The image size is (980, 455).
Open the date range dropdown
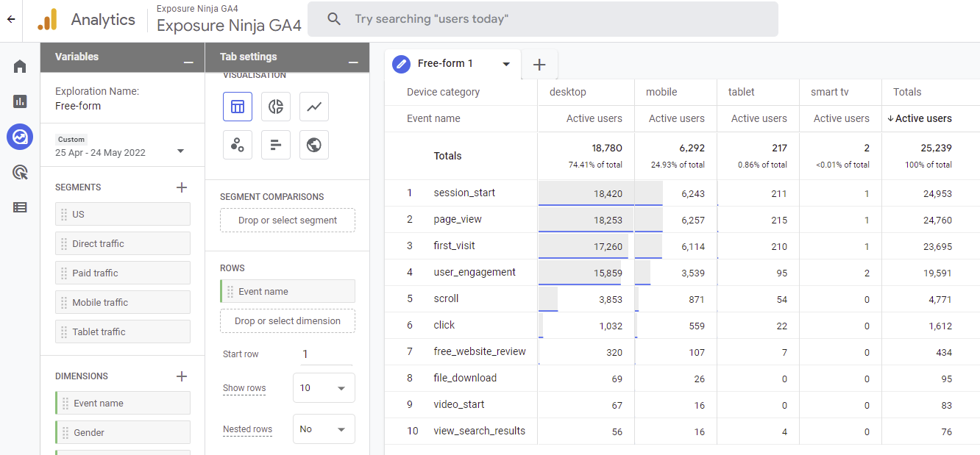point(180,151)
